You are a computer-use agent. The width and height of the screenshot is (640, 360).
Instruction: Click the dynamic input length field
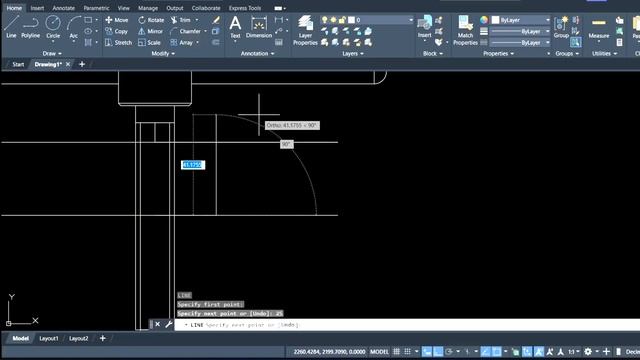[x=193, y=165]
